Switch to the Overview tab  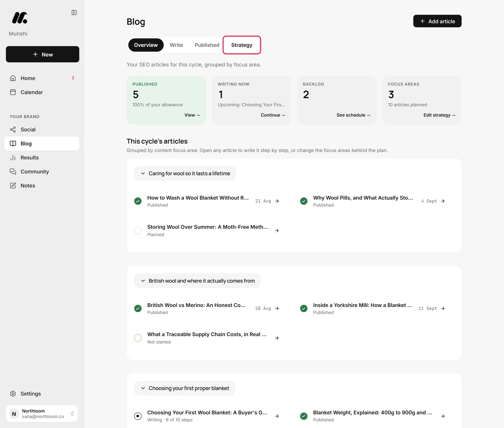[x=146, y=45]
